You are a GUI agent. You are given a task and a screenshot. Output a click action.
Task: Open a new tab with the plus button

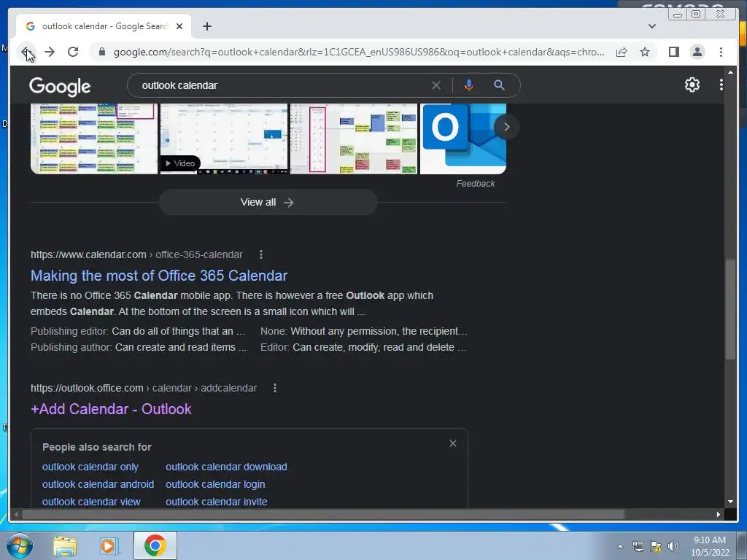pyautogui.click(x=206, y=26)
